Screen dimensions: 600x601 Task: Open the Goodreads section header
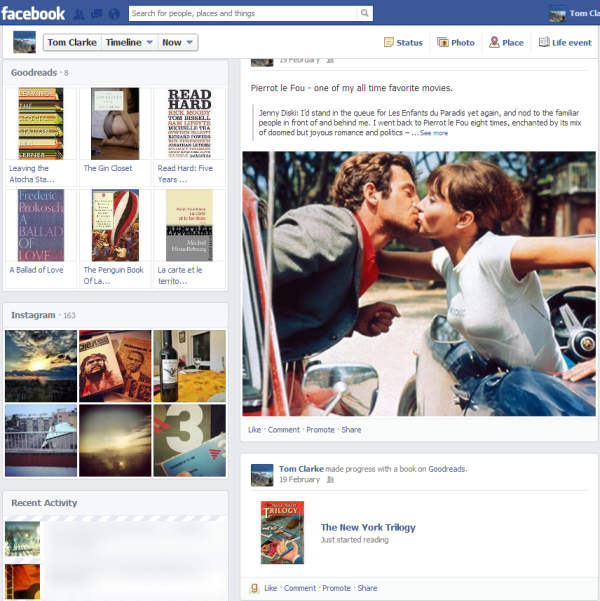(34, 72)
